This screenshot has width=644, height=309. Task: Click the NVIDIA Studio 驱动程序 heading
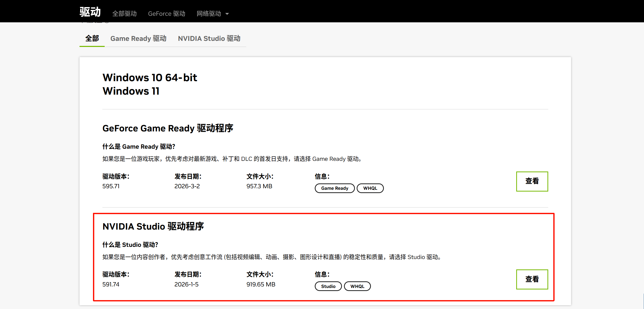click(153, 226)
